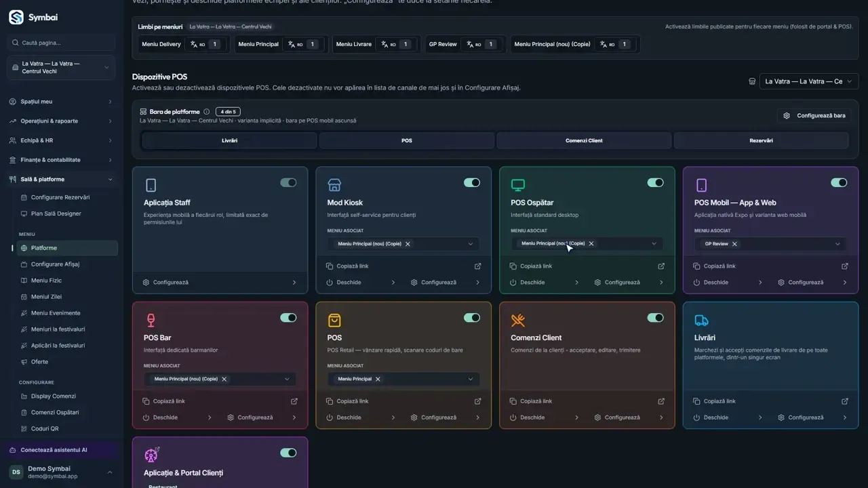The height and width of the screenshot is (488, 868).
Task: Open external link icon on POS Mobil card
Action: click(845, 266)
